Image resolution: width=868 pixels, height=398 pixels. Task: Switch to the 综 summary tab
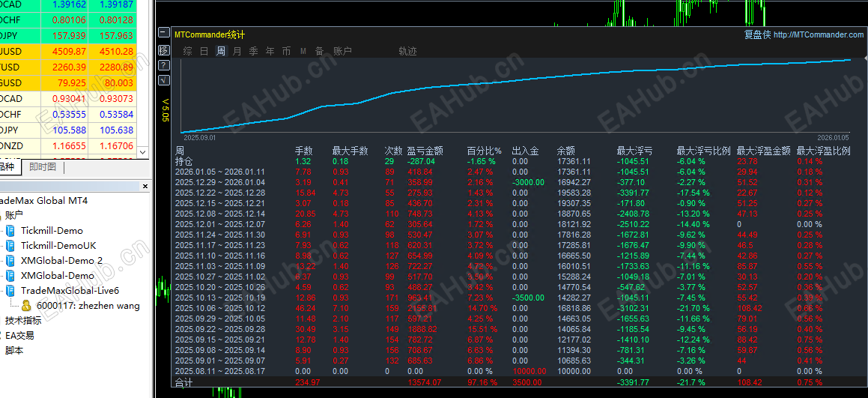(x=188, y=51)
